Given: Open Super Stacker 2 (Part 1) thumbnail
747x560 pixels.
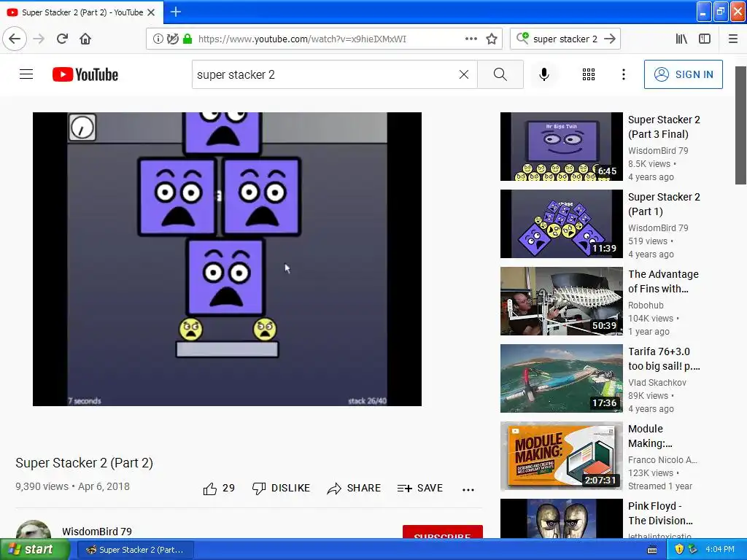Looking at the screenshot, I should (561, 224).
